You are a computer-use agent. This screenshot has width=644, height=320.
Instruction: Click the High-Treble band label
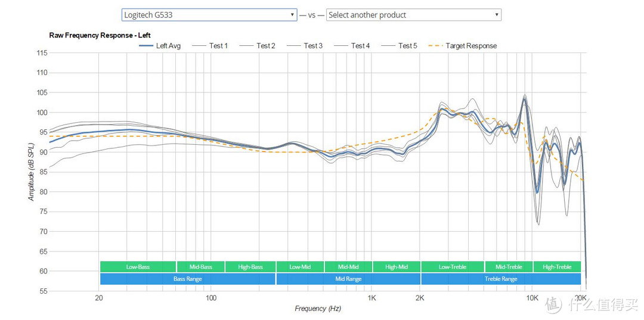tap(557, 267)
